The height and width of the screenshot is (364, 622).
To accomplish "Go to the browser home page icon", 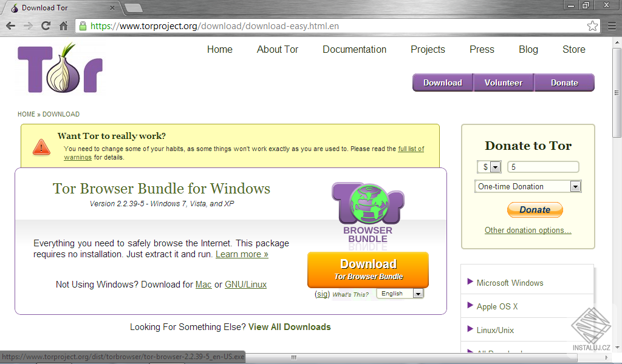I will [63, 26].
